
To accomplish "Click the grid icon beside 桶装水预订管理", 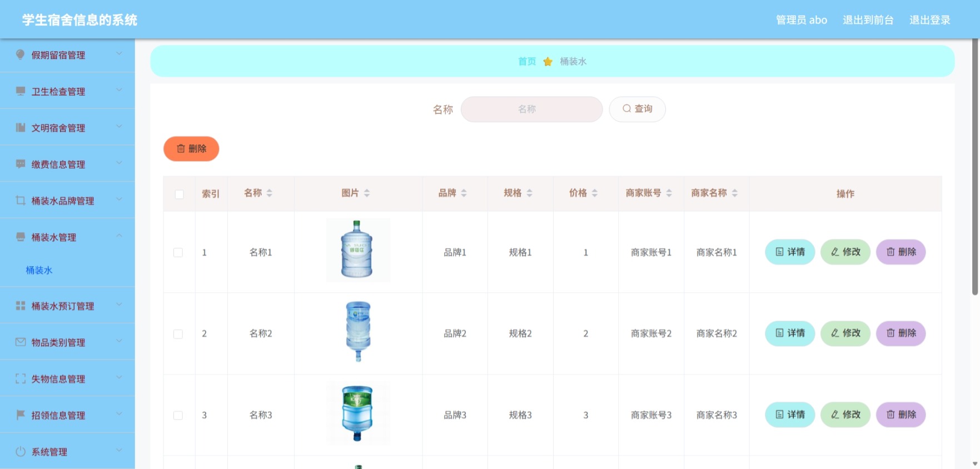I will [x=21, y=306].
